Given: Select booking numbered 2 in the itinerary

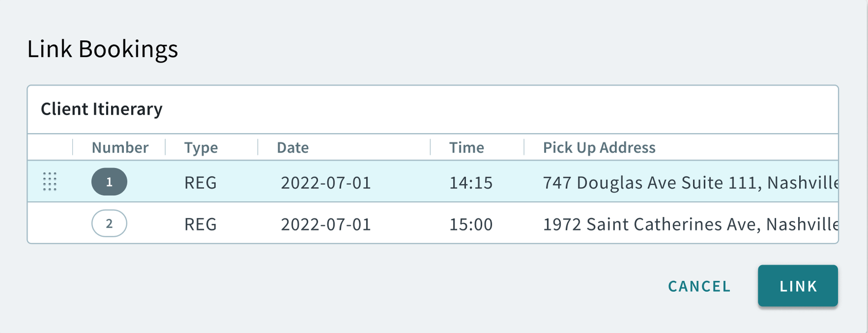Looking at the screenshot, I should coord(110,224).
